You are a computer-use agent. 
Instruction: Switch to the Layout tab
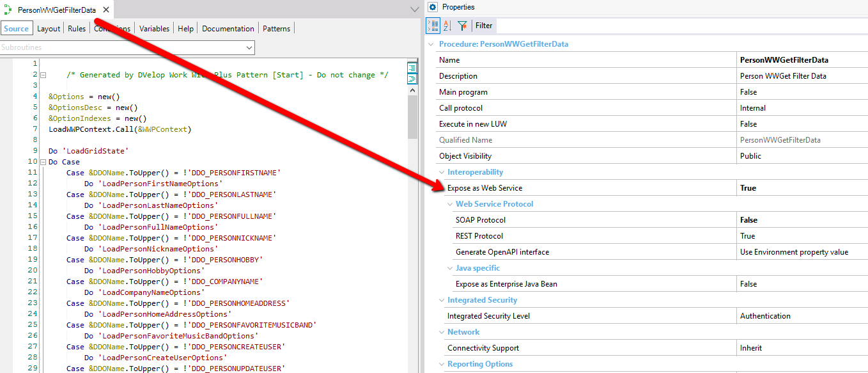pyautogui.click(x=49, y=28)
